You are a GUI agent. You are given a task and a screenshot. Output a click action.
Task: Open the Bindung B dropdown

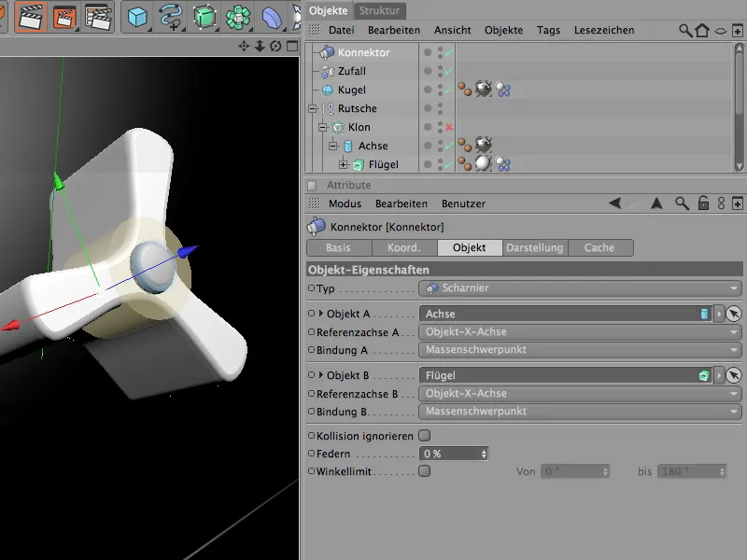pyautogui.click(x=579, y=412)
